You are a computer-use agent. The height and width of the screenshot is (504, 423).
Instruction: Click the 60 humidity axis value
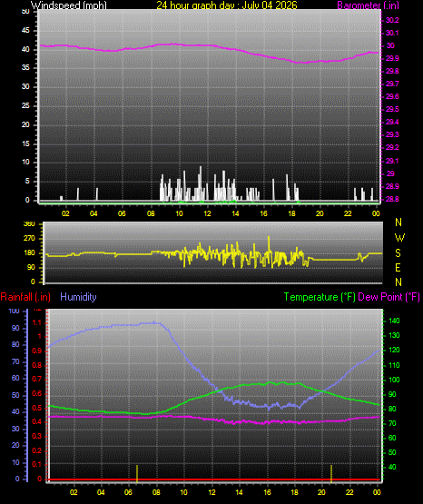tap(15, 379)
